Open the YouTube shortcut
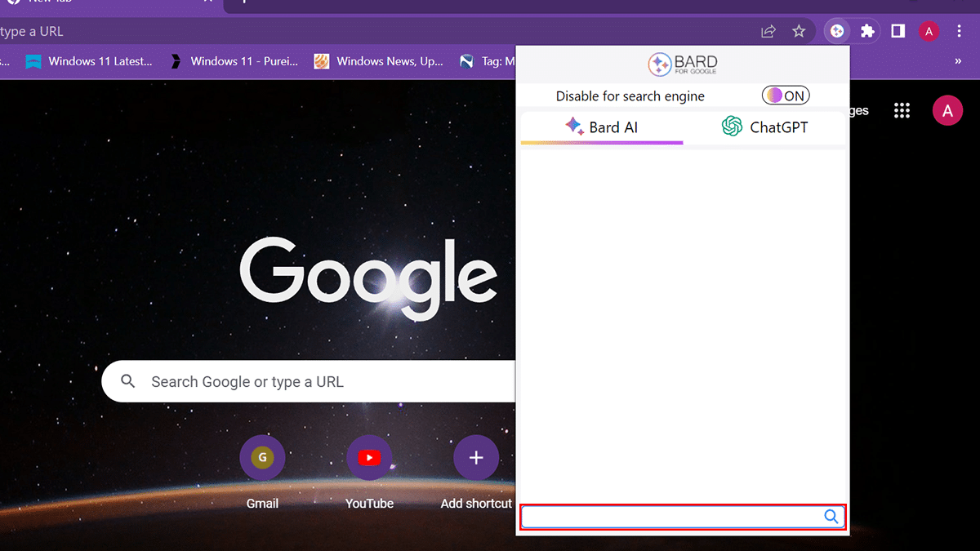Image resolution: width=980 pixels, height=551 pixels. point(369,459)
